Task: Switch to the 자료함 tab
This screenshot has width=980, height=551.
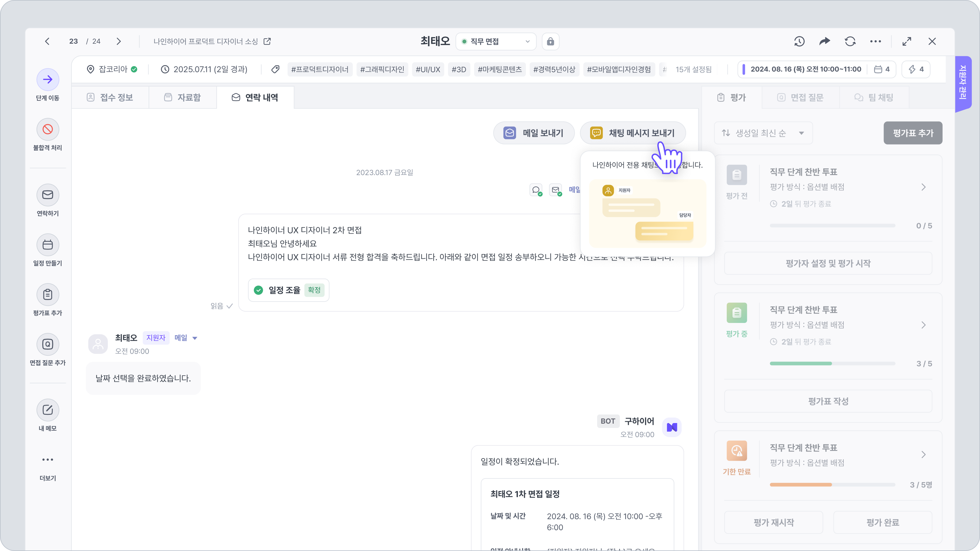Action: point(183,97)
